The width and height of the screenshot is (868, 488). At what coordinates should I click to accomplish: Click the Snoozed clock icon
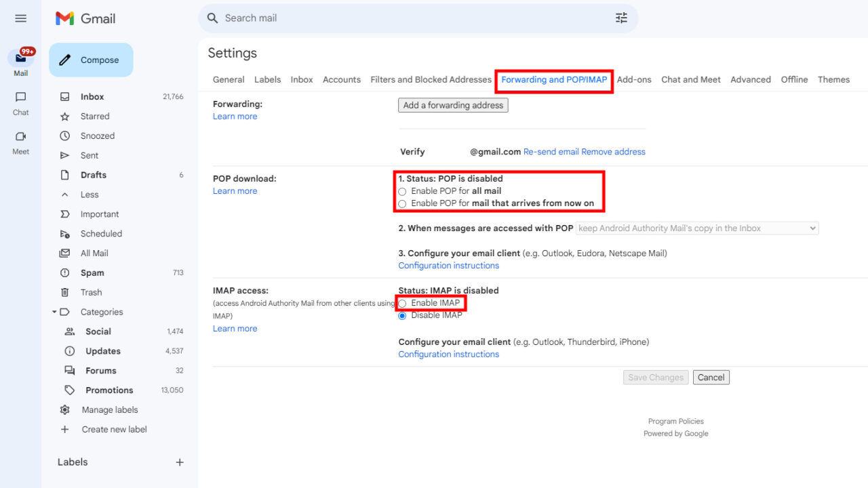pyautogui.click(x=65, y=136)
